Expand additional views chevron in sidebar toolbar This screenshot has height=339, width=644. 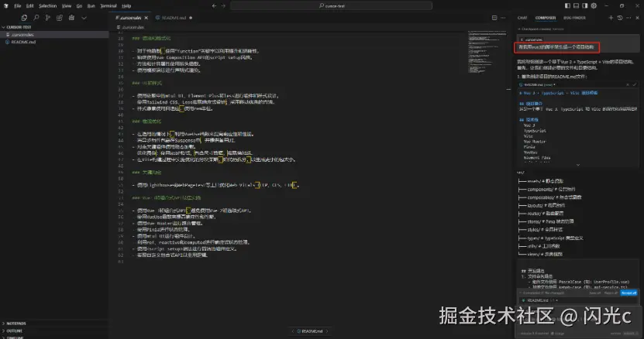point(84,18)
